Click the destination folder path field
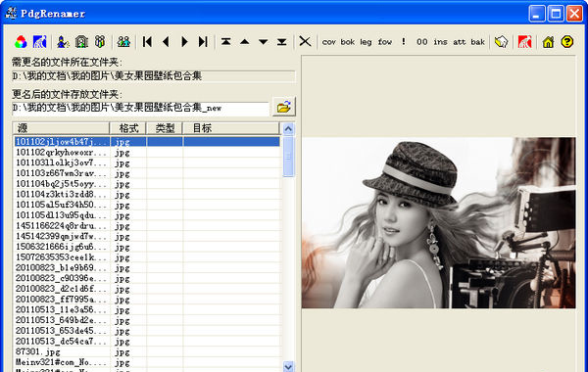The height and width of the screenshot is (372, 588). pos(140,109)
